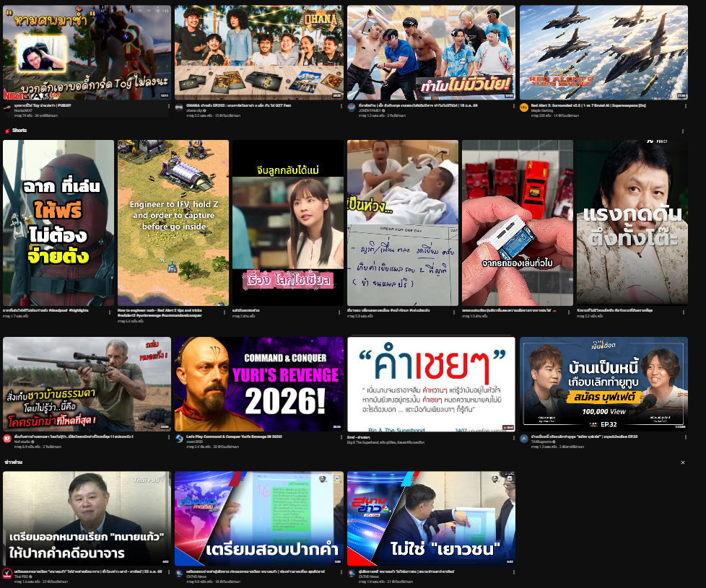The height and width of the screenshot is (588, 706).
Task: Click channel avatar under Yuri's Revenge 2026 video
Action: point(179,439)
